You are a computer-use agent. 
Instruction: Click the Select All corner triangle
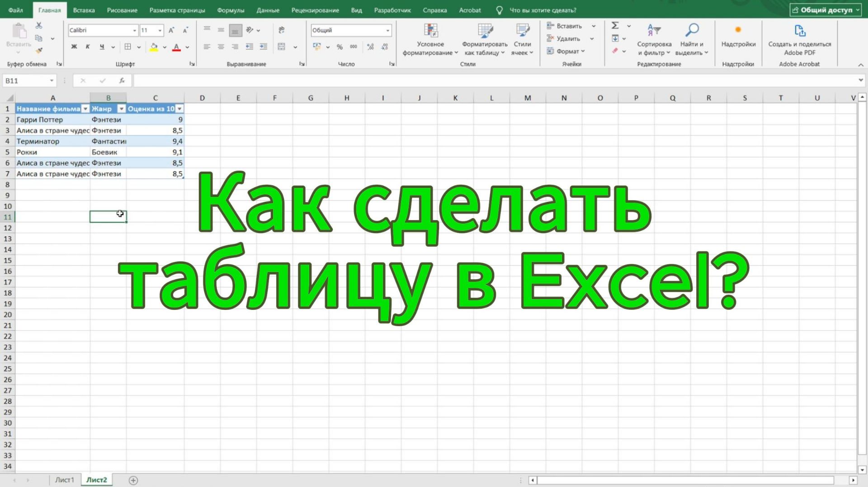tap(9, 98)
